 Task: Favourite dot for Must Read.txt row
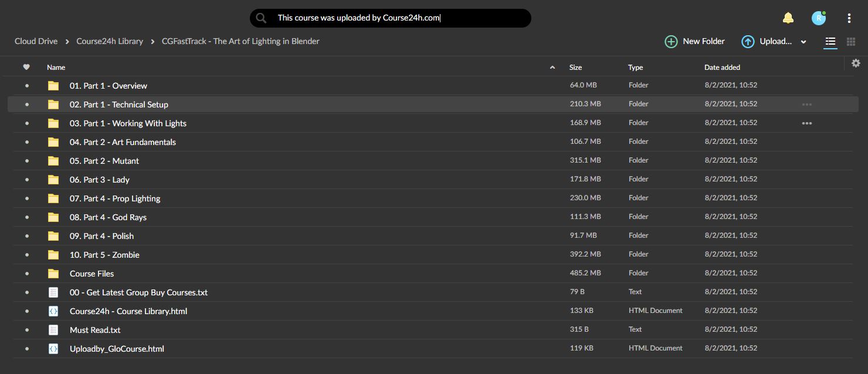click(26, 330)
